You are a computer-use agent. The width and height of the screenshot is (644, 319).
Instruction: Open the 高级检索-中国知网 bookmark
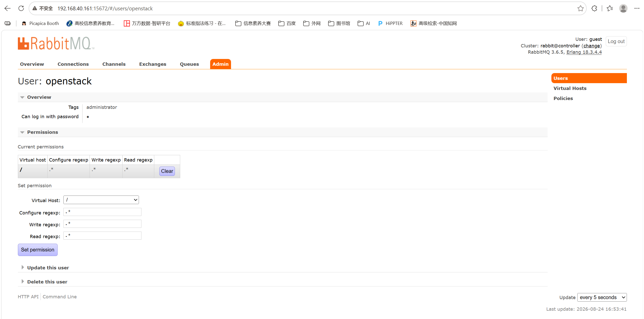tap(434, 23)
